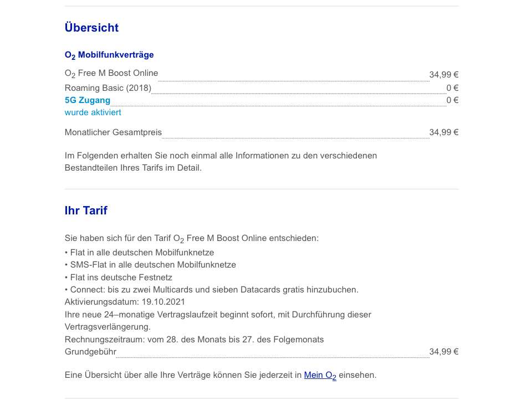The height and width of the screenshot is (400, 532).
Task: Select the bullet SMS-Flat in alle deutschen Mobilfunknetze
Action: (150, 265)
